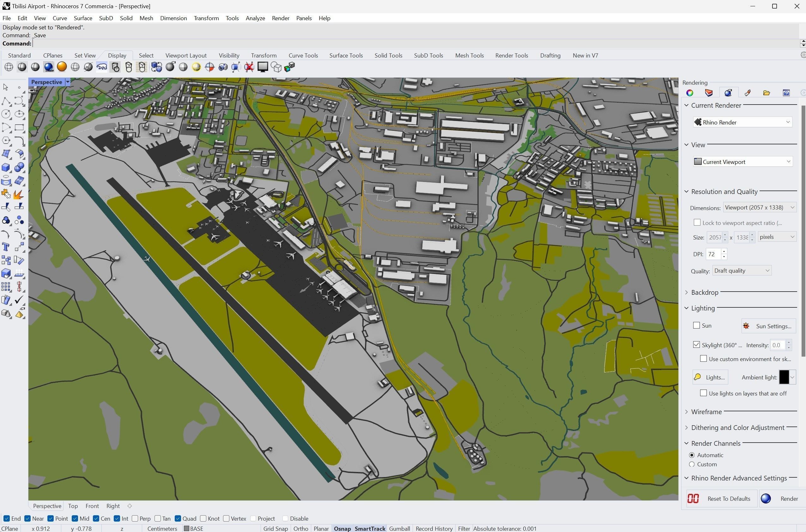Screen dimensions: 806x532
Task: Click the Sun Settings button
Action: click(x=769, y=326)
